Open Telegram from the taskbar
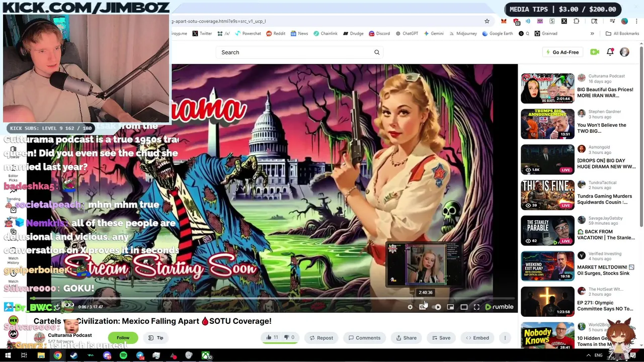Image resolution: width=644 pixels, height=362 pixels. [140, 356]
